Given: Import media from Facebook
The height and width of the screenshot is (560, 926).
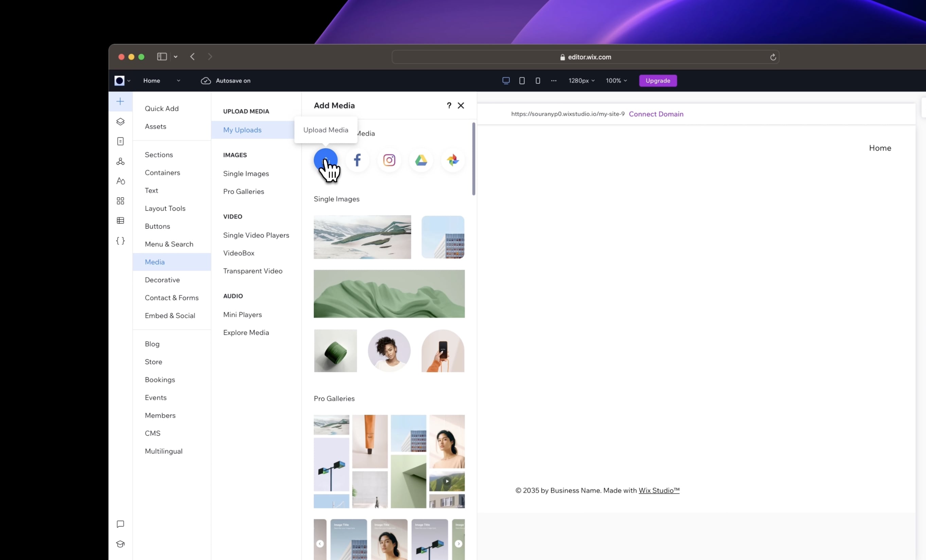Looking at the screenshot, I should (x=357, y=161).
